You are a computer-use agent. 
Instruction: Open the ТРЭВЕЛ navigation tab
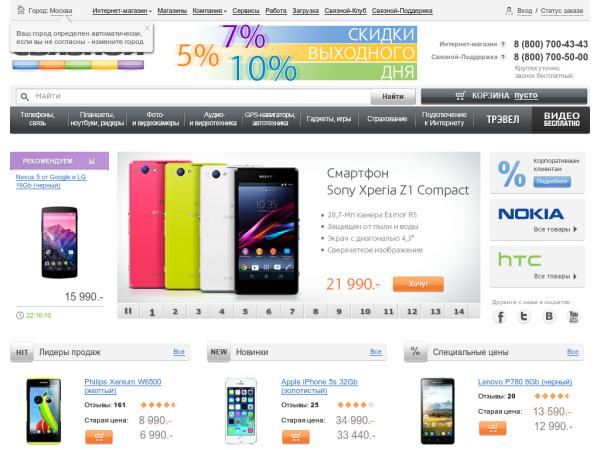(x=502, y=119)
